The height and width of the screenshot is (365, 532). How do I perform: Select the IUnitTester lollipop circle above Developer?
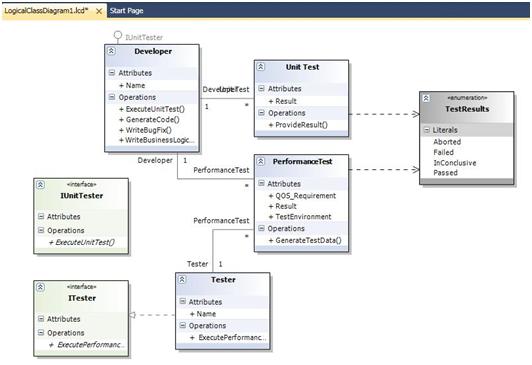(118, 35)
